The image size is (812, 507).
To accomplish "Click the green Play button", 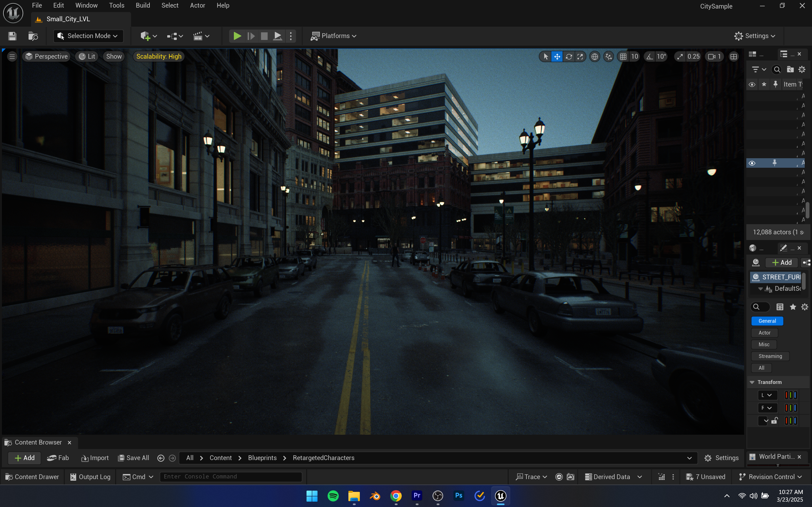I will coord(237,36).
